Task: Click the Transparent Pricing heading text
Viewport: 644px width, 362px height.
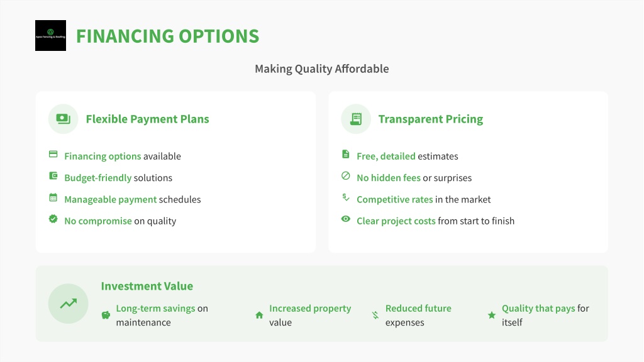Action: pyautogui.click(x=430, y=119)
